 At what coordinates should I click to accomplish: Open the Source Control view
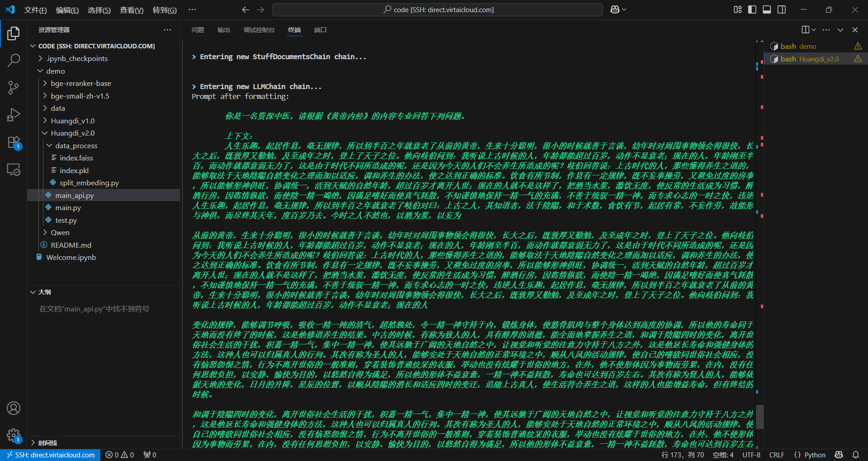14,88
